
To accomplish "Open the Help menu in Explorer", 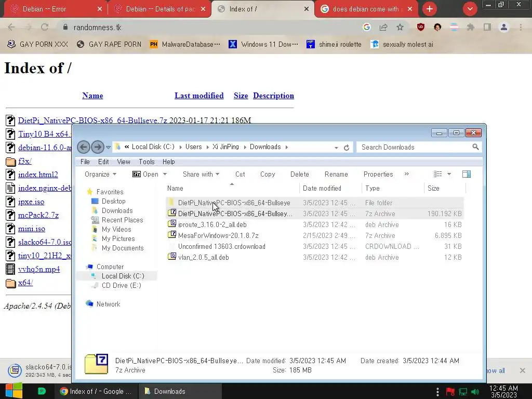I will pyautogui.click(x=169, y=162).
